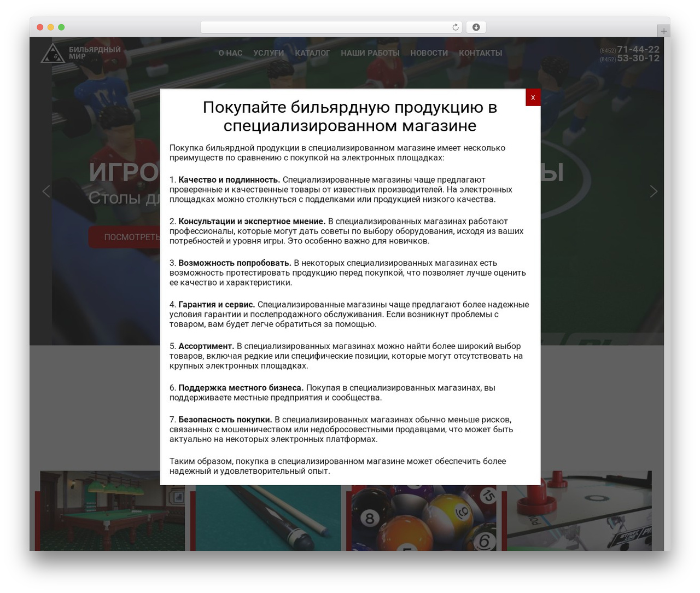Screen dimensions: 700x593
Task: Go to previous slide arrow
Action: point(46,191)
